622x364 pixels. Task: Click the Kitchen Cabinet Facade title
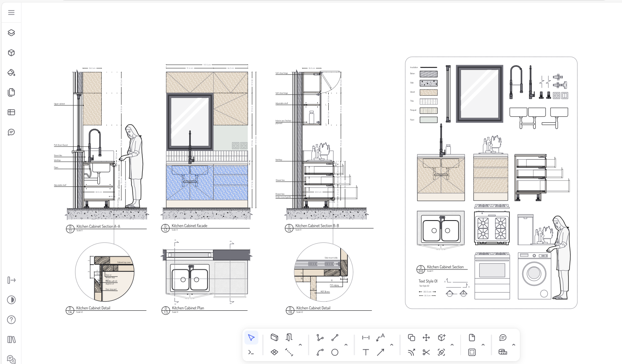(x=190, y=226)
